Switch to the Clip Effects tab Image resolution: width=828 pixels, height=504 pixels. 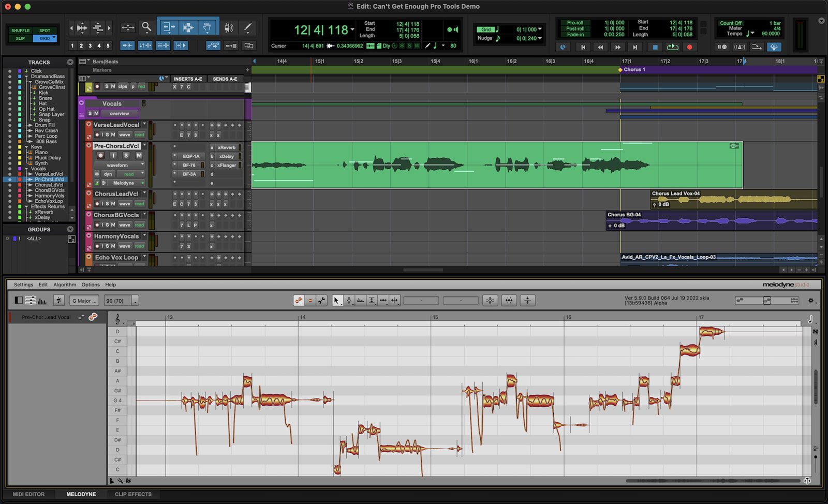point(133,494)
